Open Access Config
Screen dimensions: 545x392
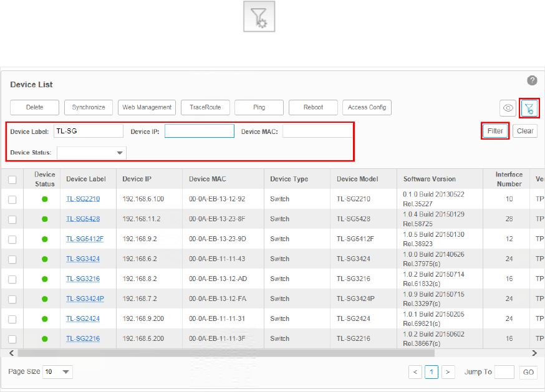(367, 107)
